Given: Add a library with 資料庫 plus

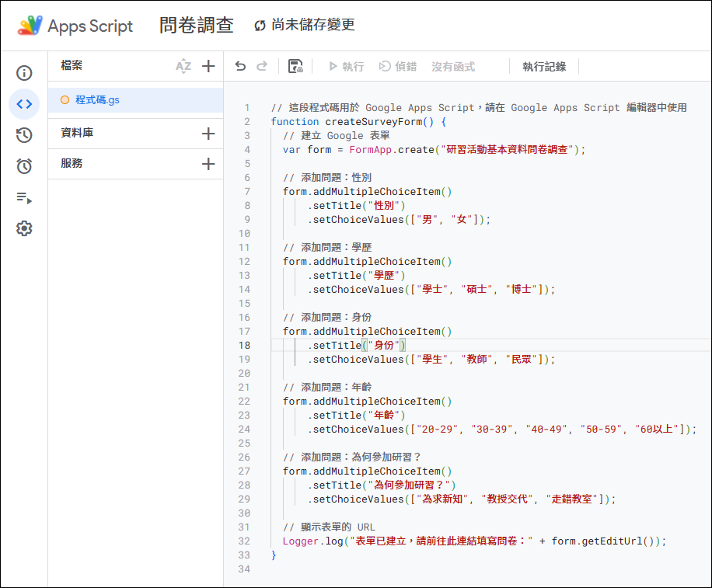Looking at the screenshot, I should 208,134.
